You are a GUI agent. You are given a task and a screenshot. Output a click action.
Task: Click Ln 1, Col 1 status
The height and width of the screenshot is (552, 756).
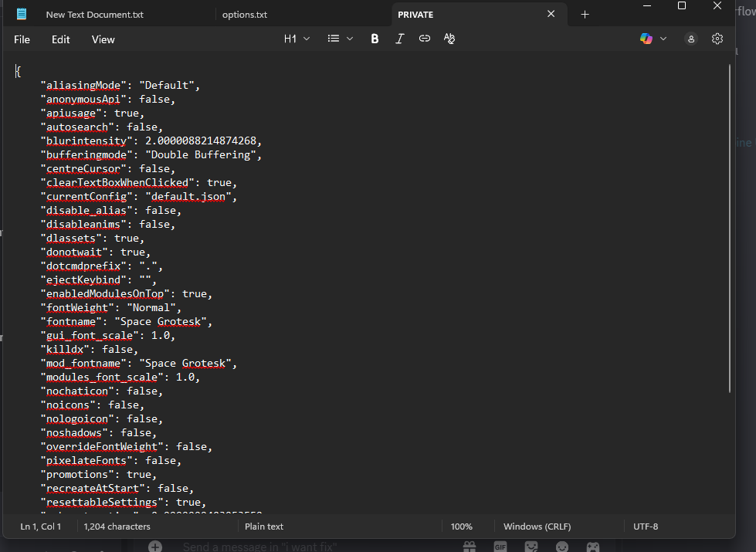click(40, 527)
